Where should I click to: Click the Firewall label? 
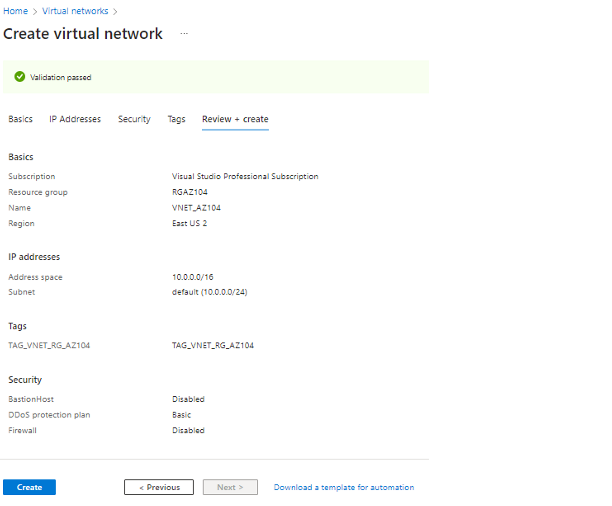(22, 430)
